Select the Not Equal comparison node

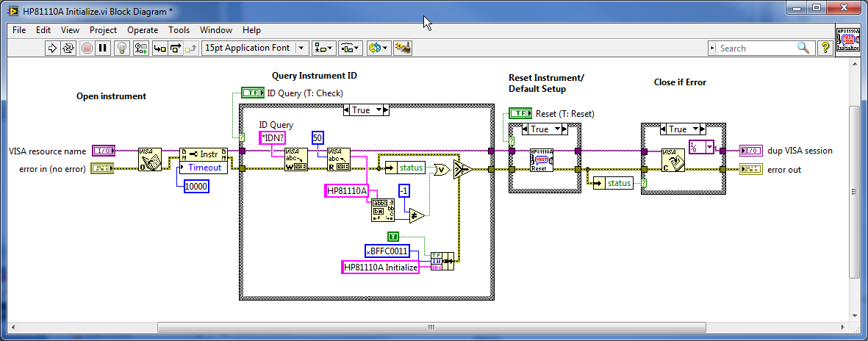coord(417,215)
